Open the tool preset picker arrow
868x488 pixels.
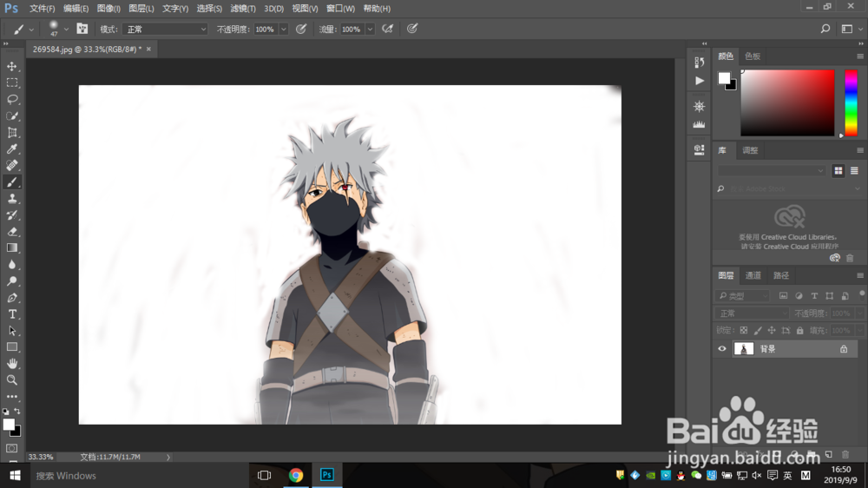click(31, 30)
